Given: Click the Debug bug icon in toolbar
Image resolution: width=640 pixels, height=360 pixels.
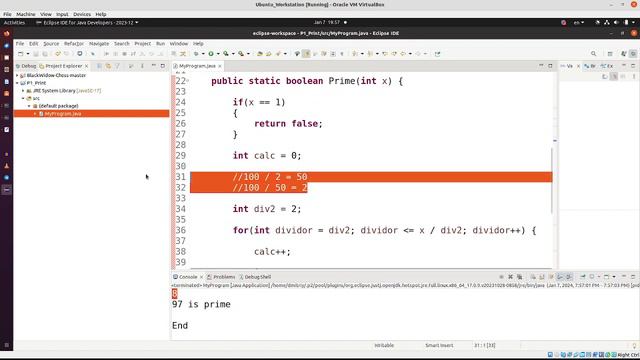Looking at the screenshot, I should click(x=196, y=54).
